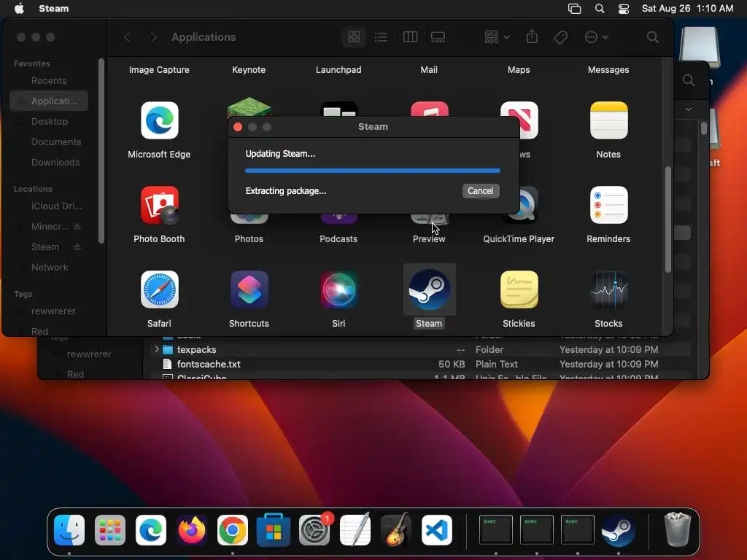The width and height of the screenshot is (747, 560).
Task: Open the Group By dropdown in Finder toolbar
Action: point(497,37)
